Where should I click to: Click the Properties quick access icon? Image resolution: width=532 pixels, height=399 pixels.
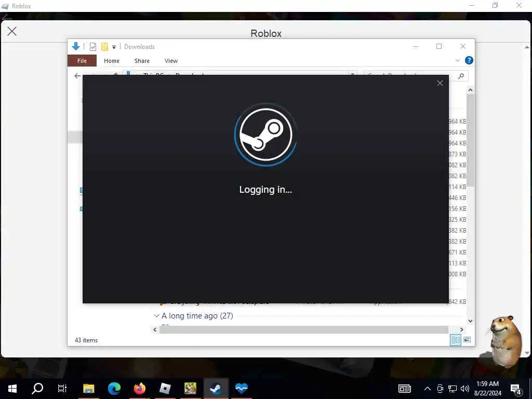pyautogui.click(x=93, y=46)
